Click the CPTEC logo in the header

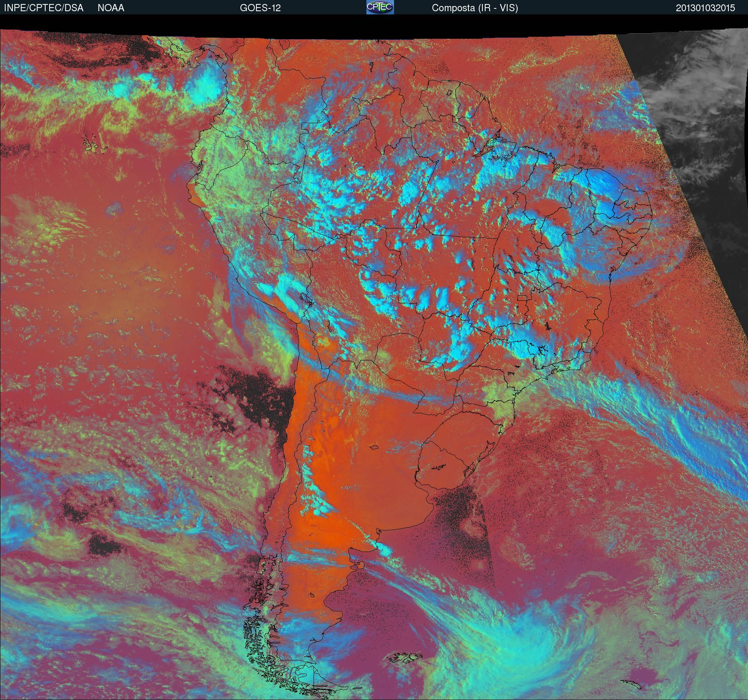point(380,7)
